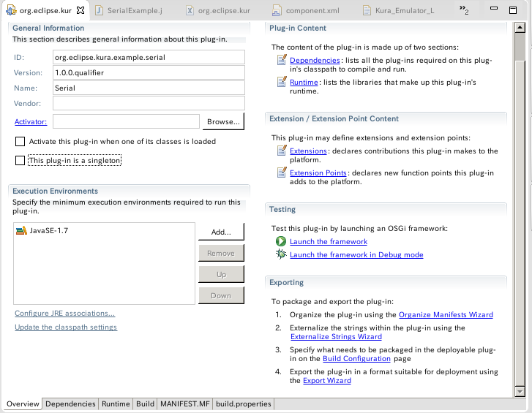
Task: Open Externalize Strings Wizard link
Action: (336, 337)
